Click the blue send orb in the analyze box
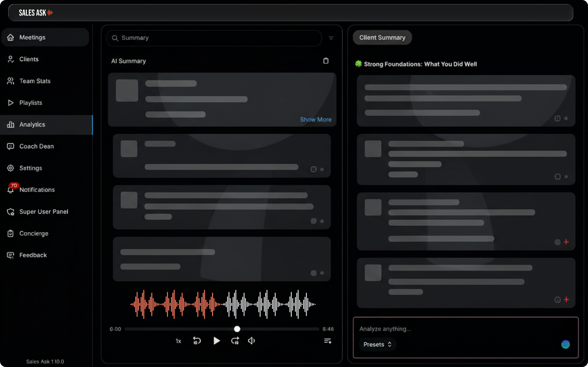 coord(565,345)
